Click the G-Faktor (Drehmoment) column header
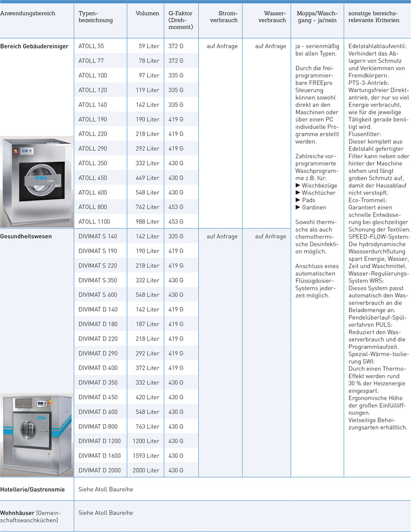 point(180,20)
